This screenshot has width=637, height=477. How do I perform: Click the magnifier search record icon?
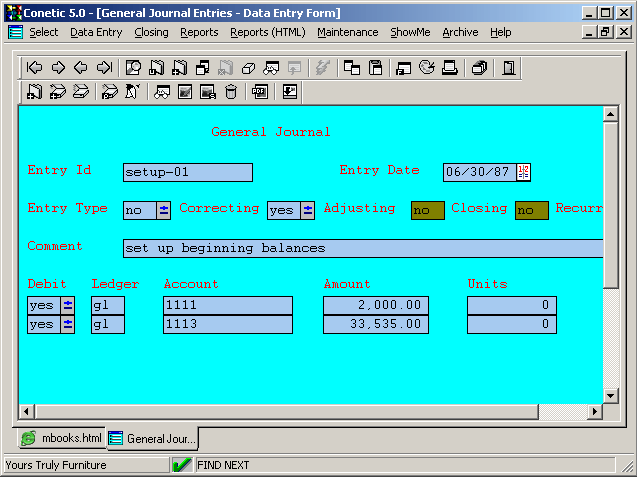click(x=133, y=68)
